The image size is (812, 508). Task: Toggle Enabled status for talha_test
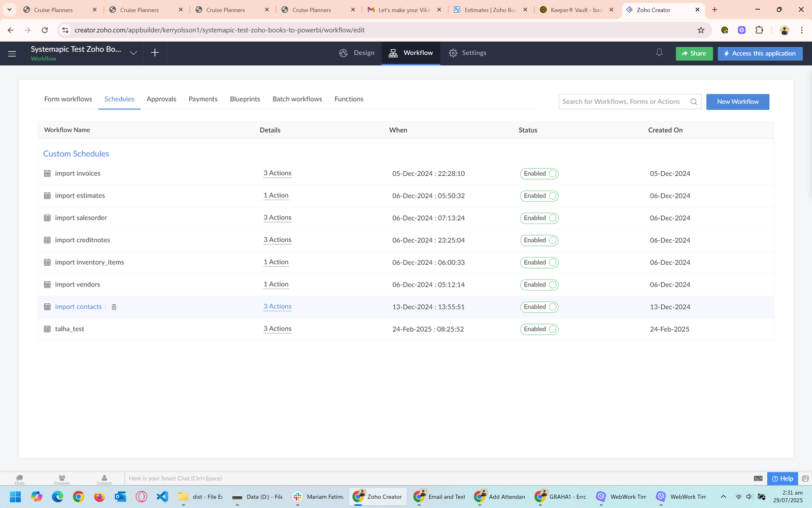click(x=539, y=329)
